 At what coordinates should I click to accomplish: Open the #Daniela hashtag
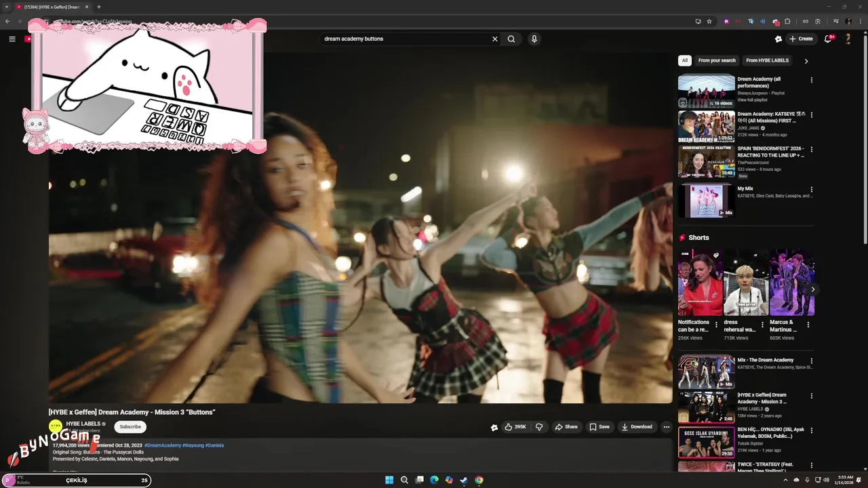pyautogui.click(x=214, y=445)
